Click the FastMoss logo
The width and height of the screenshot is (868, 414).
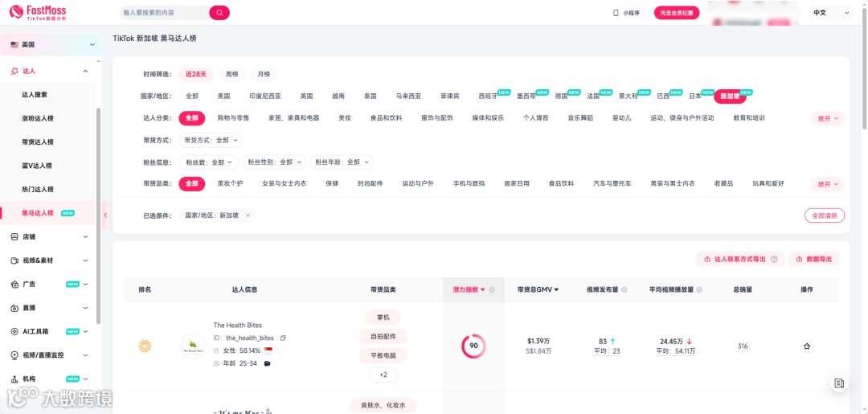39,12
